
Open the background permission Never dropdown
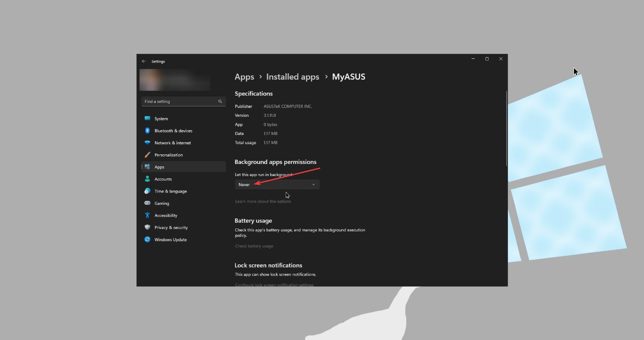277,185
